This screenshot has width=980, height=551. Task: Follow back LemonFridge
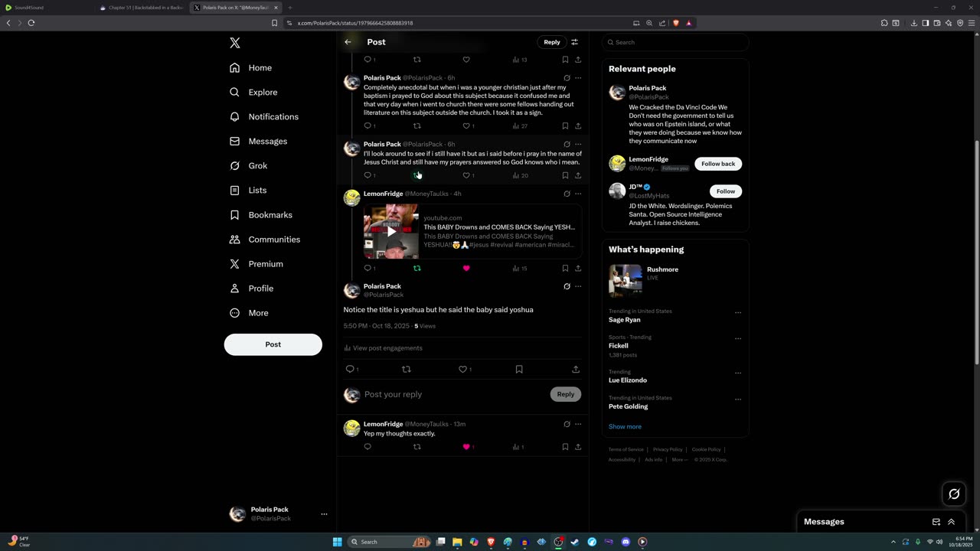[717, 164]
